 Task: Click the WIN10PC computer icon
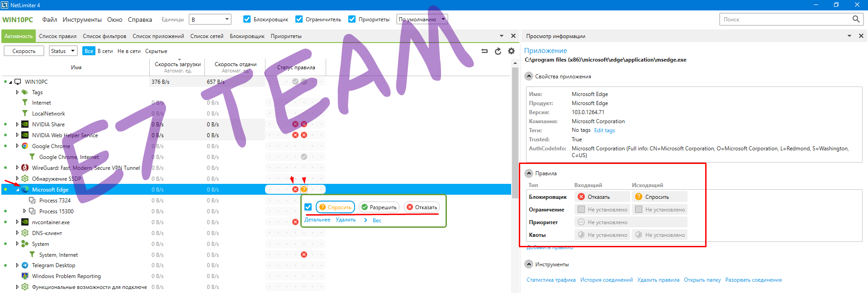click(x=18, y=82)
